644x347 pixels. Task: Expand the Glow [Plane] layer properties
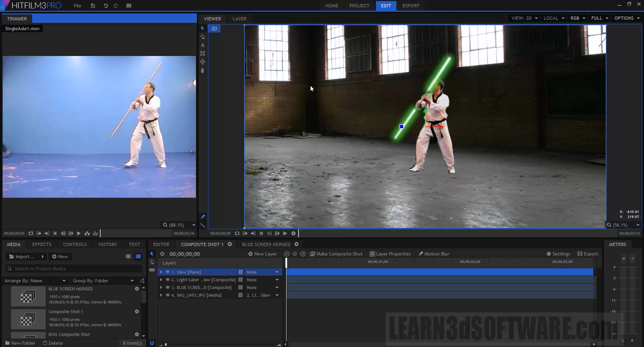[x=161, y=272]
